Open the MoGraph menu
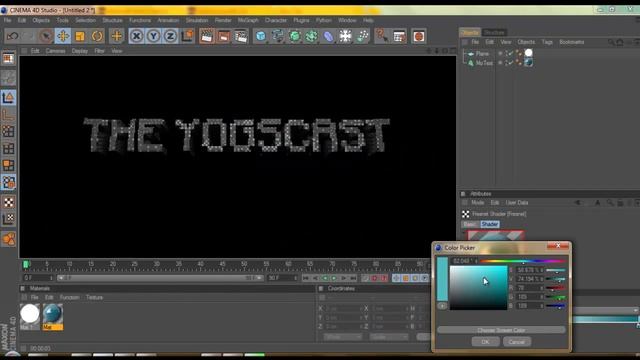 [248, 20]
